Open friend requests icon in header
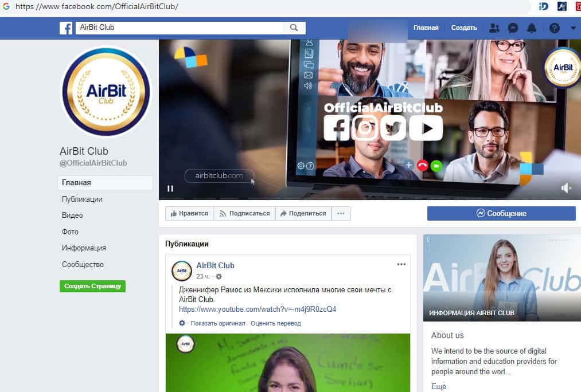The height and width of the screenshot is (392, 581). [494, 28]
